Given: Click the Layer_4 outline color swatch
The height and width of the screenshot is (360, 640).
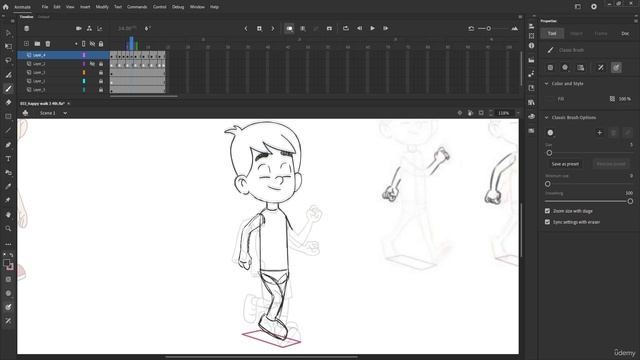Looking at the screenshot, I should (x=84, y=55).
